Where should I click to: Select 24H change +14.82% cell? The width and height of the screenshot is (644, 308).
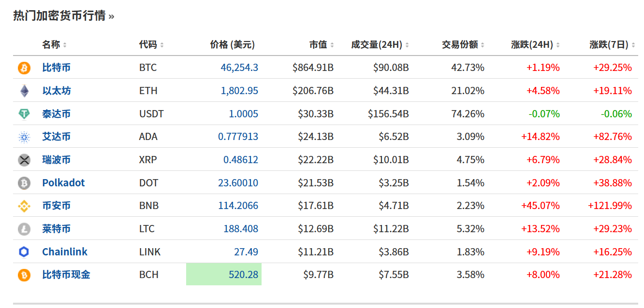click(x=541, y=137)
